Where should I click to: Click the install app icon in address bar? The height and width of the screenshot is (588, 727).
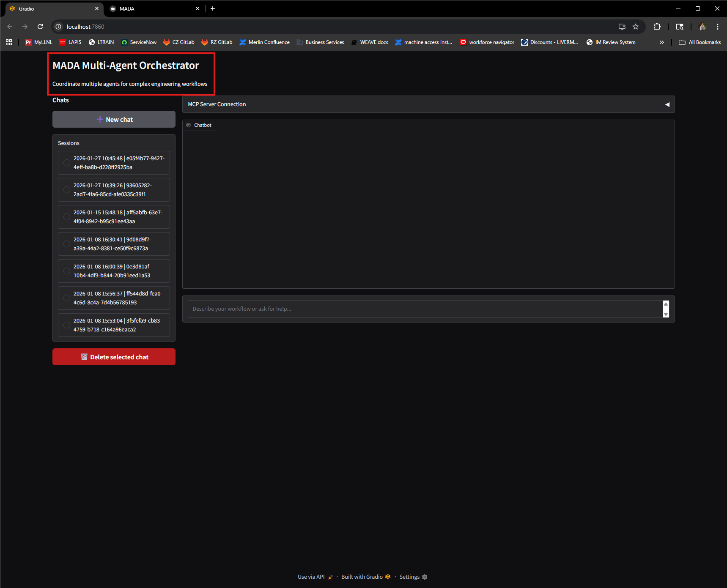coord(622,27)
